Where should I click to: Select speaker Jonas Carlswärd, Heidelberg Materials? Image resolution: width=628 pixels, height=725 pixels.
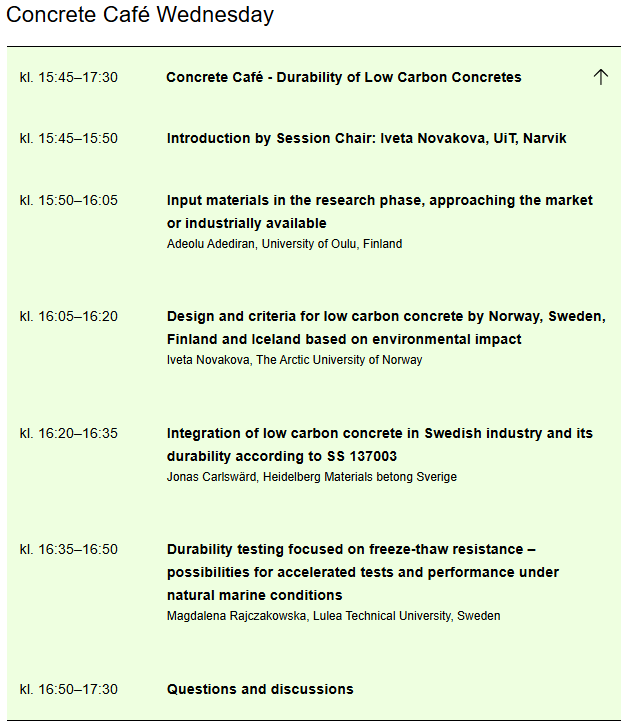pyautogui.click(x=311, y=477)
